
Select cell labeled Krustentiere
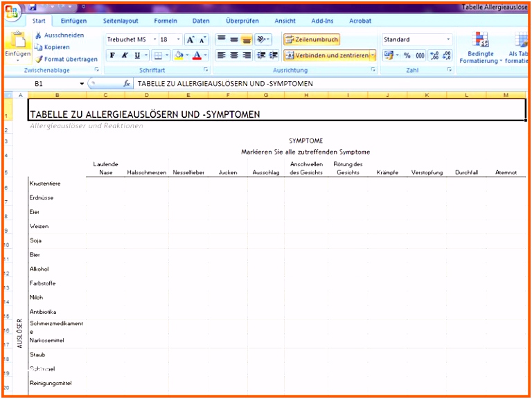[x=57, y=184]
